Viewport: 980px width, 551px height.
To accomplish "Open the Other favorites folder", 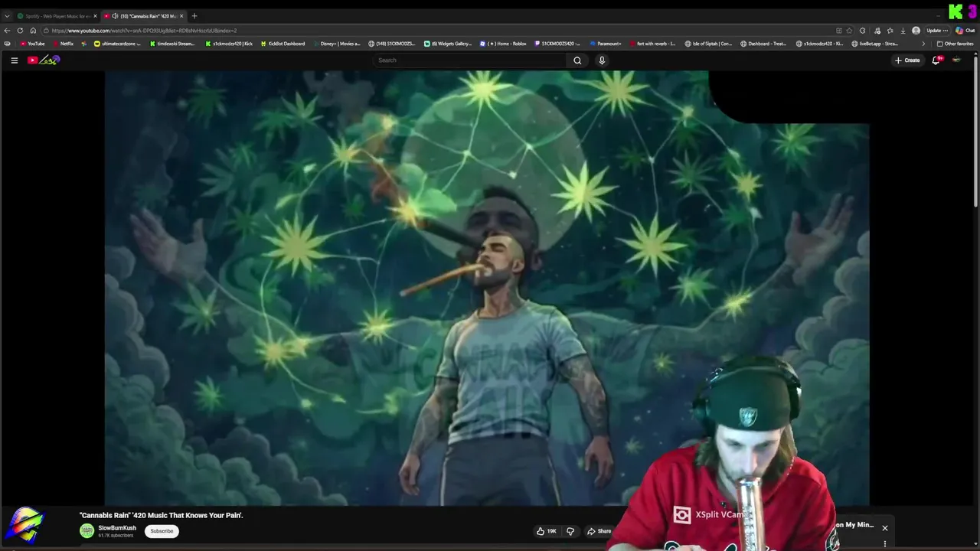I will [x=955, y=44].
